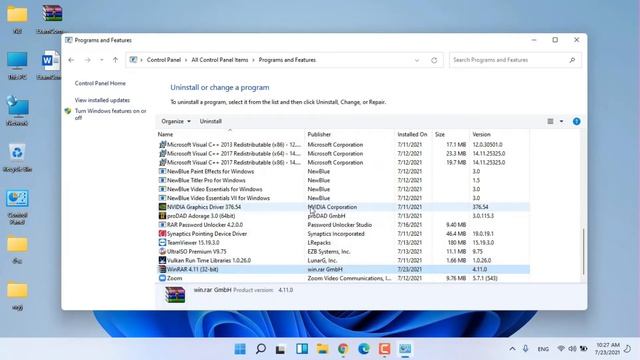Select Microsoft Visual C++ 2017 (x64) row
This screenshot has width=640, height=360.
pyautogui.click(x=343, y=153)
